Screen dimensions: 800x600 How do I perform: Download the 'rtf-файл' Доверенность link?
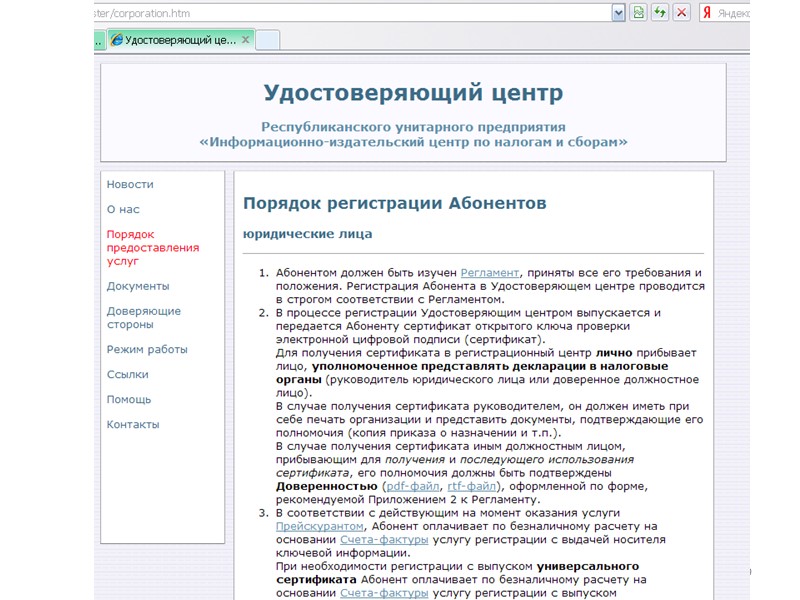coord(472,486)
